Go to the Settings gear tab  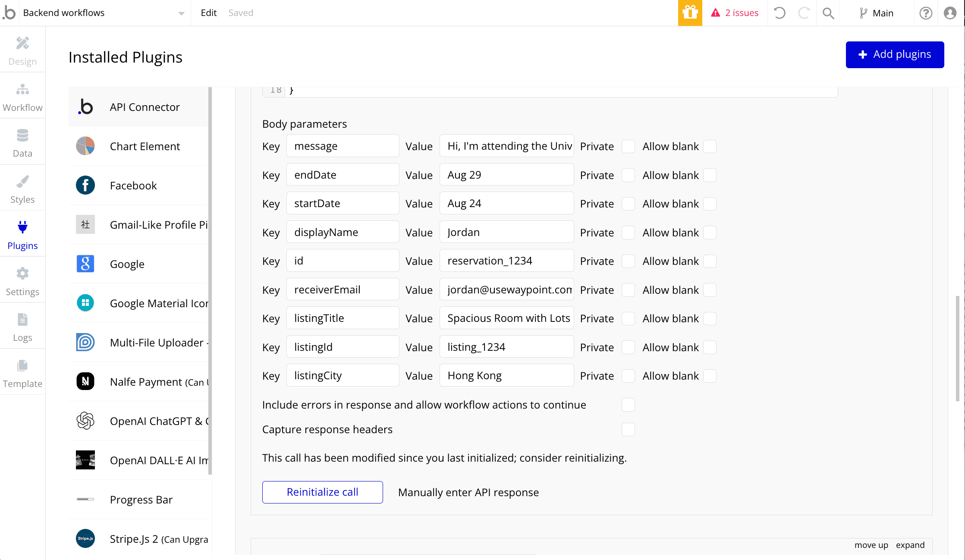22,281
